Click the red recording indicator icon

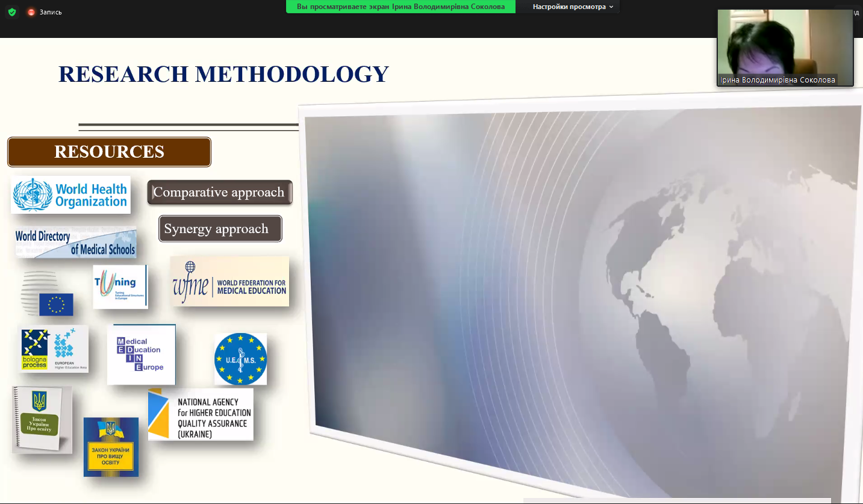[x=31, y=12]
